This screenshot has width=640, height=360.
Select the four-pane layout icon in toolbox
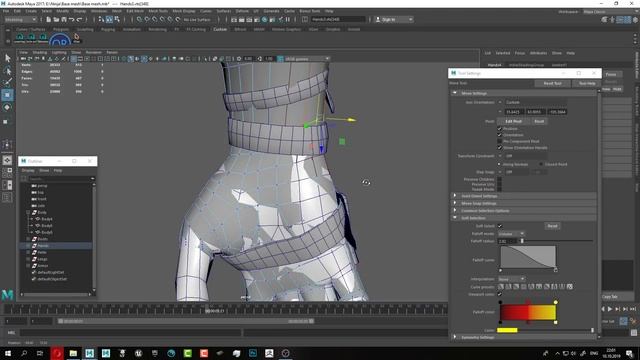[7, 173]
